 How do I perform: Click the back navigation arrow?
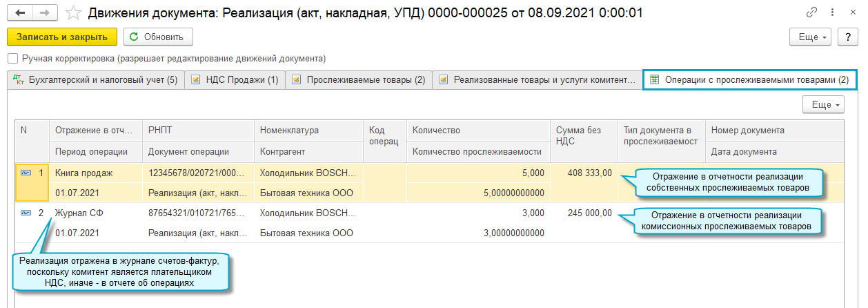click(x=20, y=13)
